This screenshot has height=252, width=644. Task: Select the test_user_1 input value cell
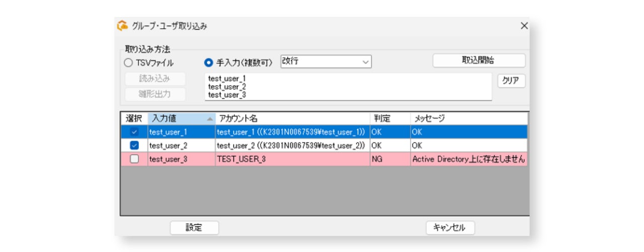point(181,132)
